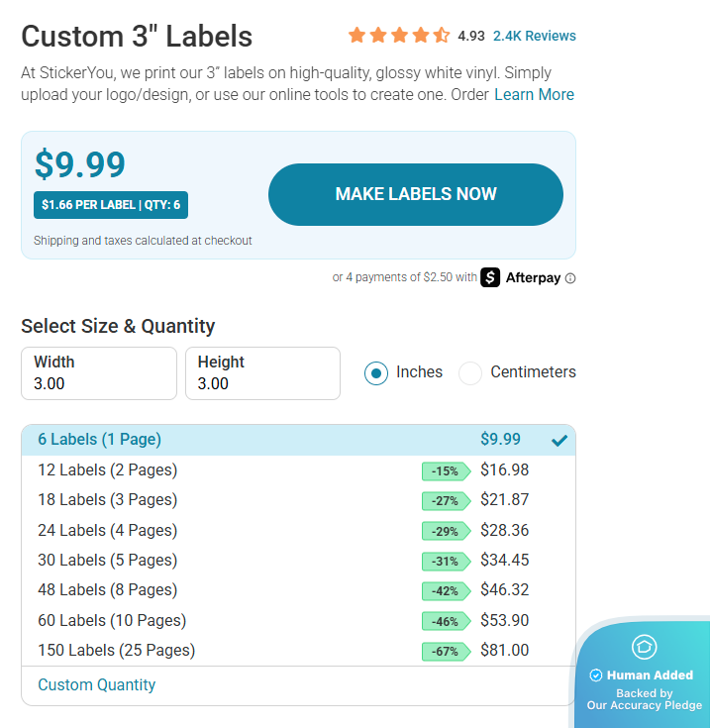Click the checkmark on 6 Labels row

click(559, 440)
